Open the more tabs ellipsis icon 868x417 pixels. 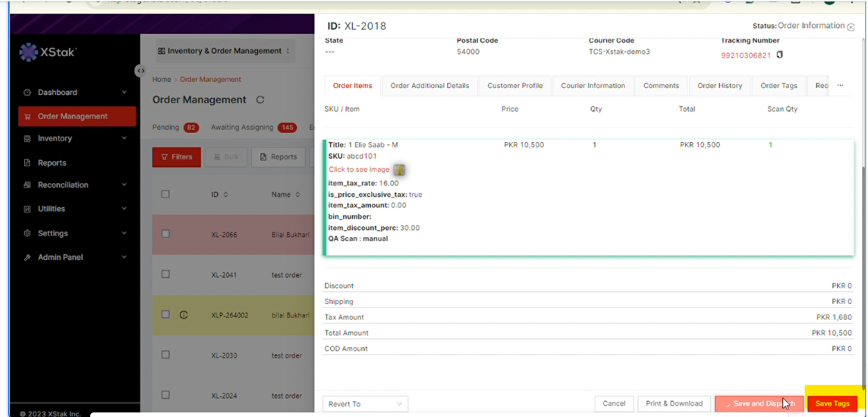pyautogui.click(x=840, y=86)
